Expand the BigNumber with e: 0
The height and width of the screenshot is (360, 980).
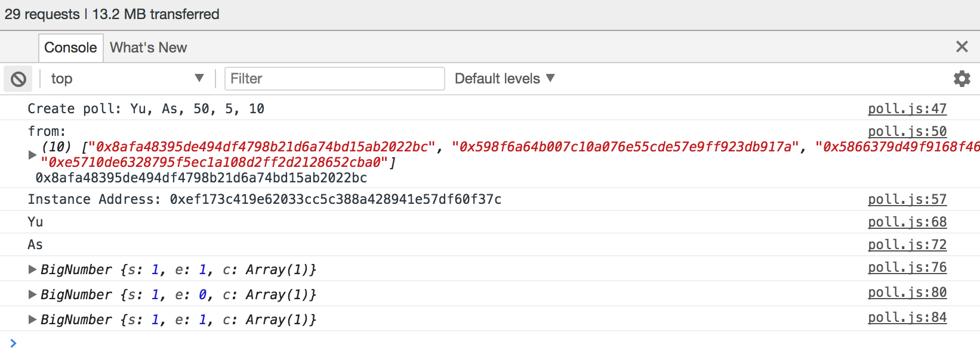pos(32,294)
